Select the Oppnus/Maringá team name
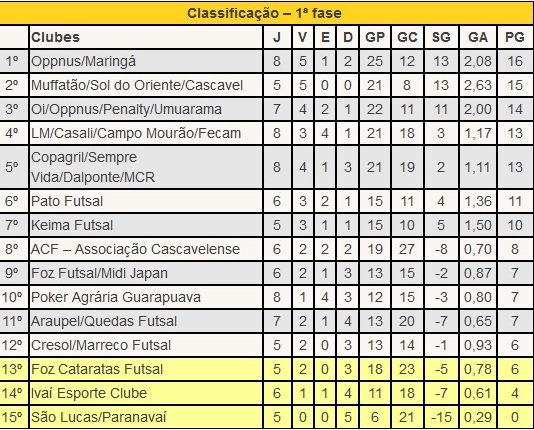The height and width of the screenshot is (430, 534). (x=83, y=61)
